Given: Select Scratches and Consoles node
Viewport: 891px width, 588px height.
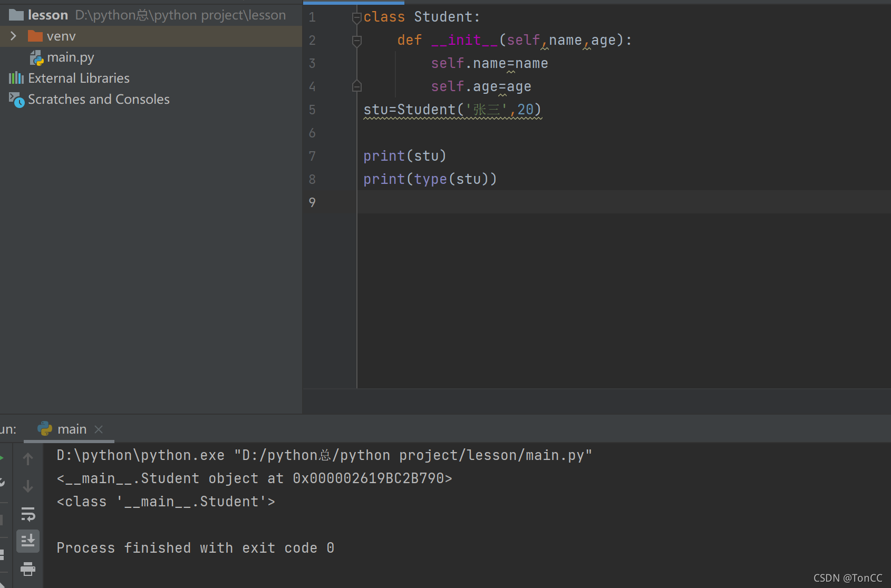Looking at the screenshot, I should 99,99.
